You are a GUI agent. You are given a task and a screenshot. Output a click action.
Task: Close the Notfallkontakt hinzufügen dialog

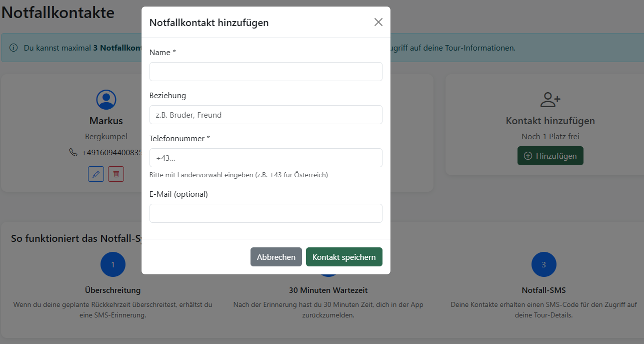pyautogui.click(x=378, y=22)
